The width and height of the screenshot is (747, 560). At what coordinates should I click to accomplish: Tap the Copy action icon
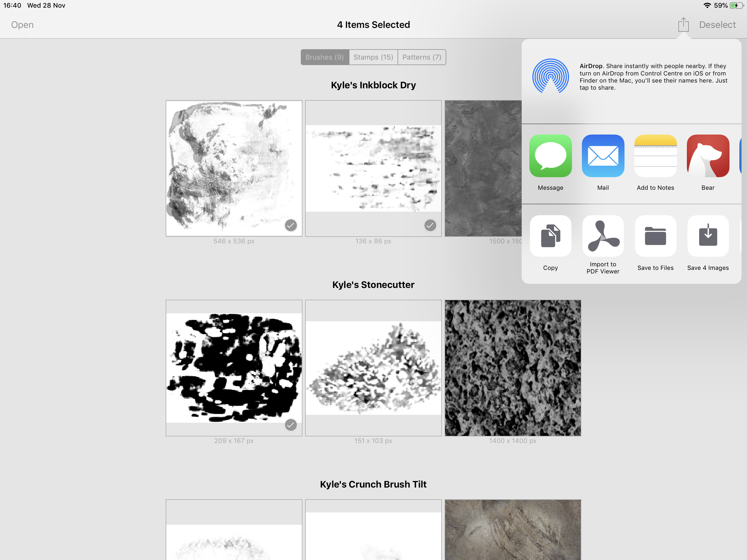pyautogui.click(x=550, y=236)
